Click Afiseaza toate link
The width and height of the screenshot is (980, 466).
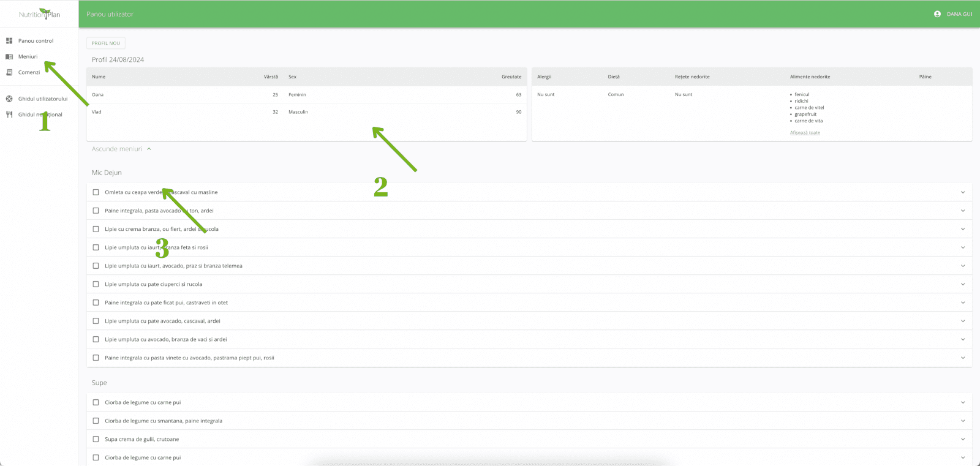click(805, 132)
